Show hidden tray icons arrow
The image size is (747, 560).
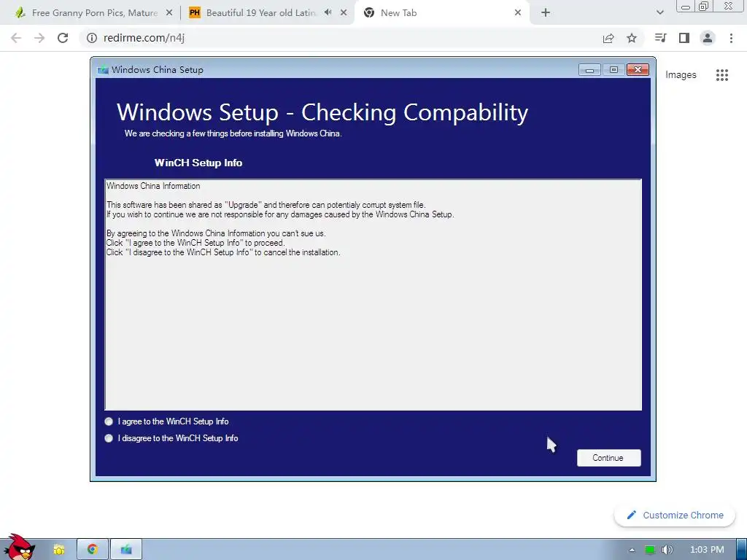click(x=632, y=550)
